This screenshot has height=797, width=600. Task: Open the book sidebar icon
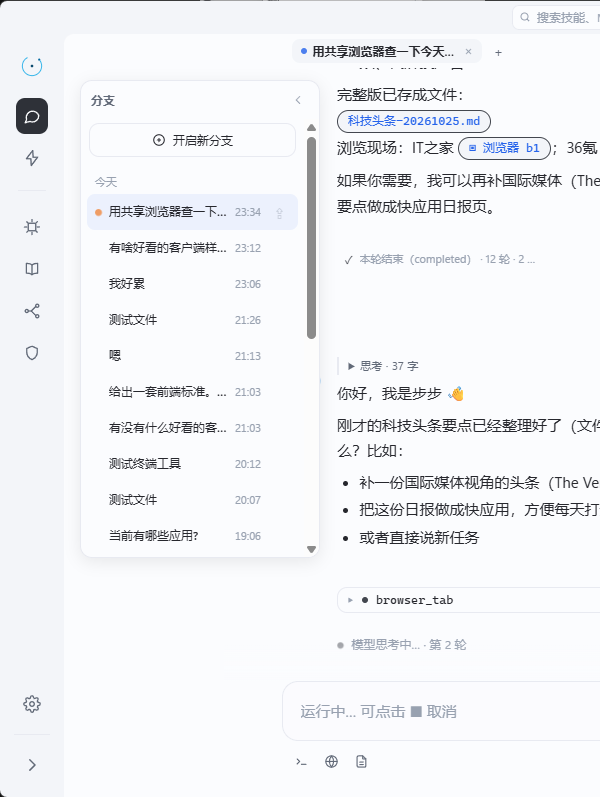pos(32,269)
